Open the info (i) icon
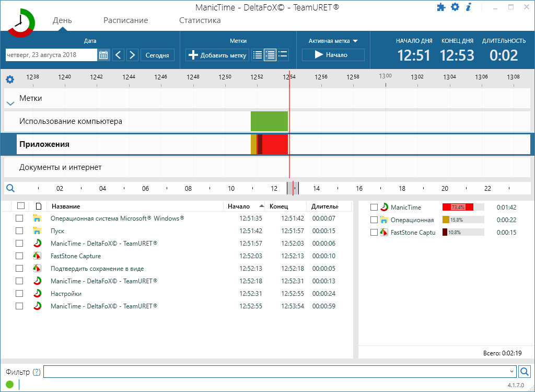 (469, 7)
